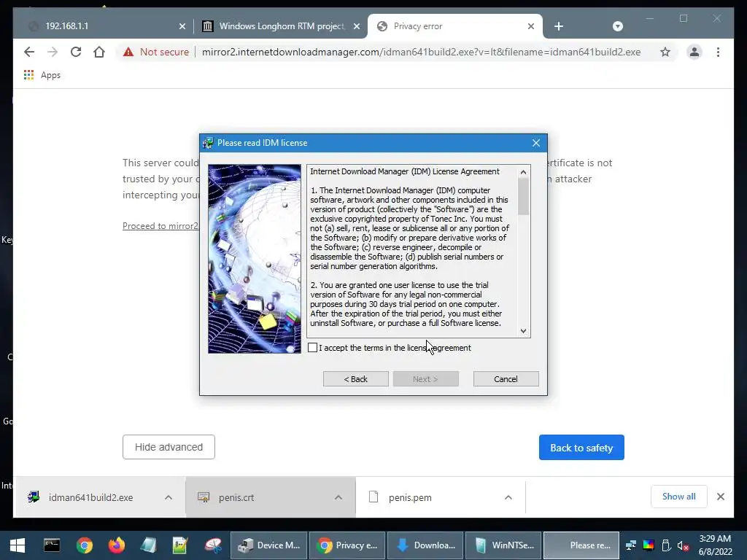Image resolution: width=747 pixels, height=560 pixels.
Task: Expand options for penis.pem download
Action: [x=508, y=497]
